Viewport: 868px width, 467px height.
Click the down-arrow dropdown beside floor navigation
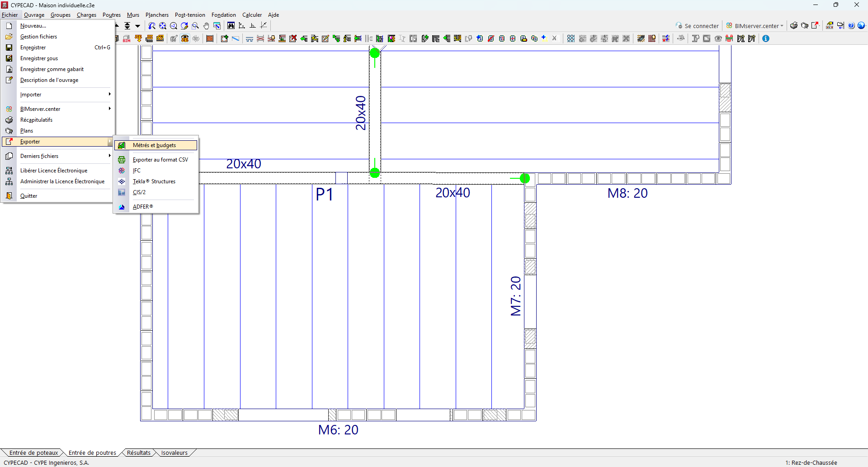coord(138,26)
